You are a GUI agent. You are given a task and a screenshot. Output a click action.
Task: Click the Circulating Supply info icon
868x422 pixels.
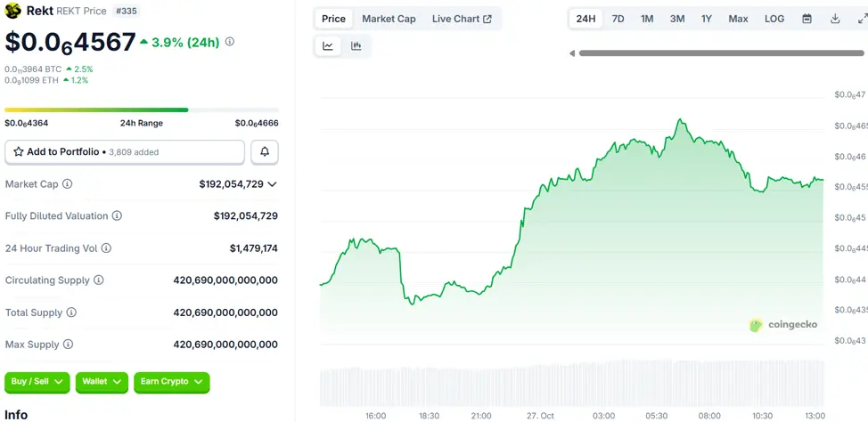tap(99, 280)
